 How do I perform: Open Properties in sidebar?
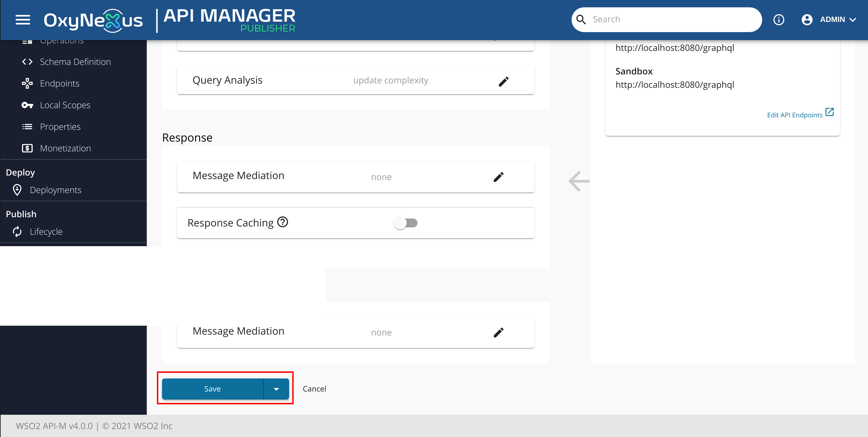pyautogui.click(x=60, y=127)
